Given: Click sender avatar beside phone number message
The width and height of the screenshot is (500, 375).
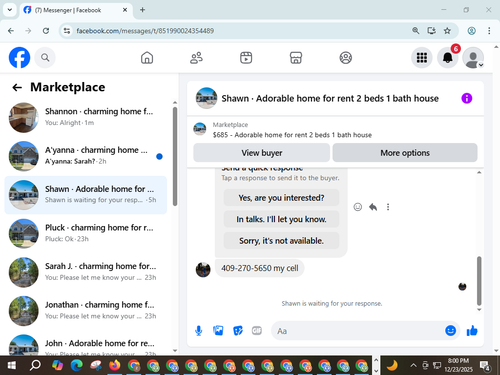Looking at the screenshot, I should coord(203,269).
